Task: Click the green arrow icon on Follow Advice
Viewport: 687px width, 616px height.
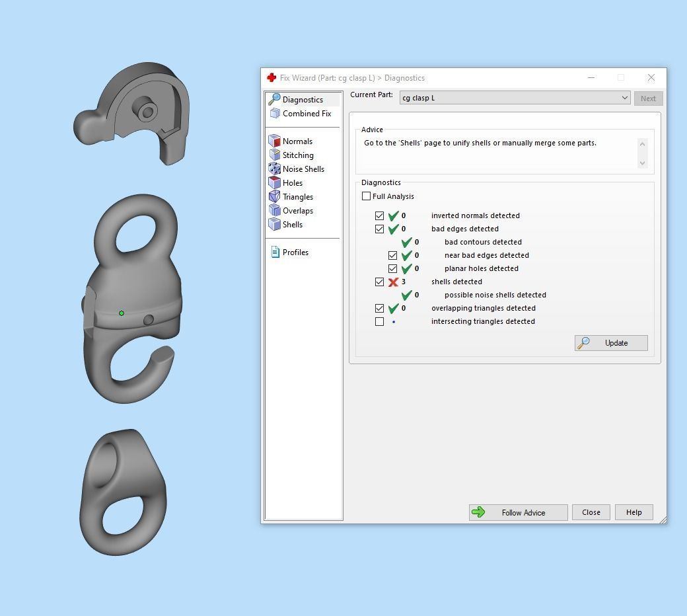Action: [x=478, y=512]
